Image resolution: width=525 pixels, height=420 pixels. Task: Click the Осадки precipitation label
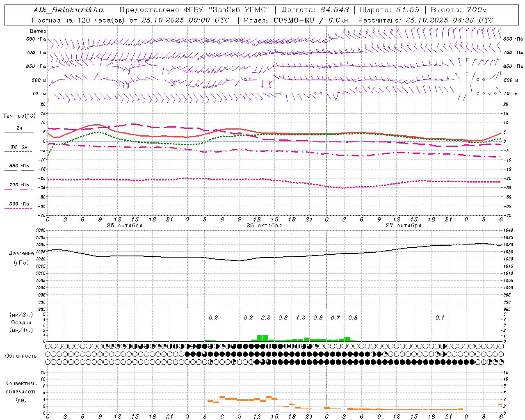pyautogui.click(x=21, y=322)
